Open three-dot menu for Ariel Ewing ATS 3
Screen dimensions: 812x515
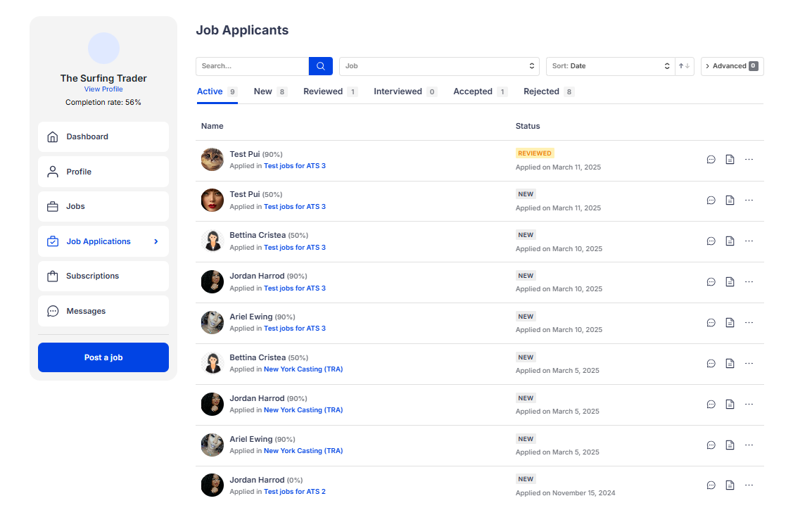point(749,322)
